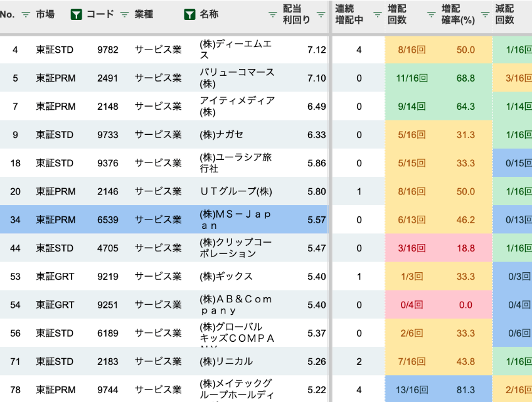Select code cell 2491
The image size is (532, 402).
[108, 78]
